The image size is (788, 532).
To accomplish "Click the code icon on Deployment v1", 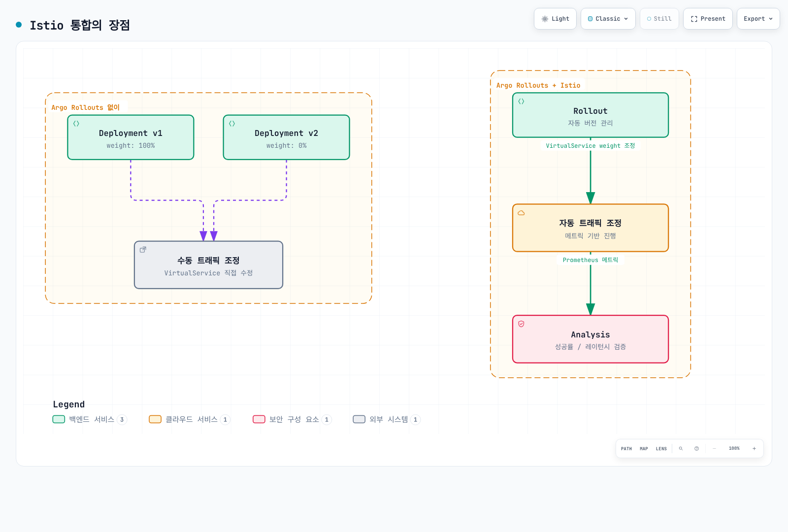I will (x=76, y=124).
